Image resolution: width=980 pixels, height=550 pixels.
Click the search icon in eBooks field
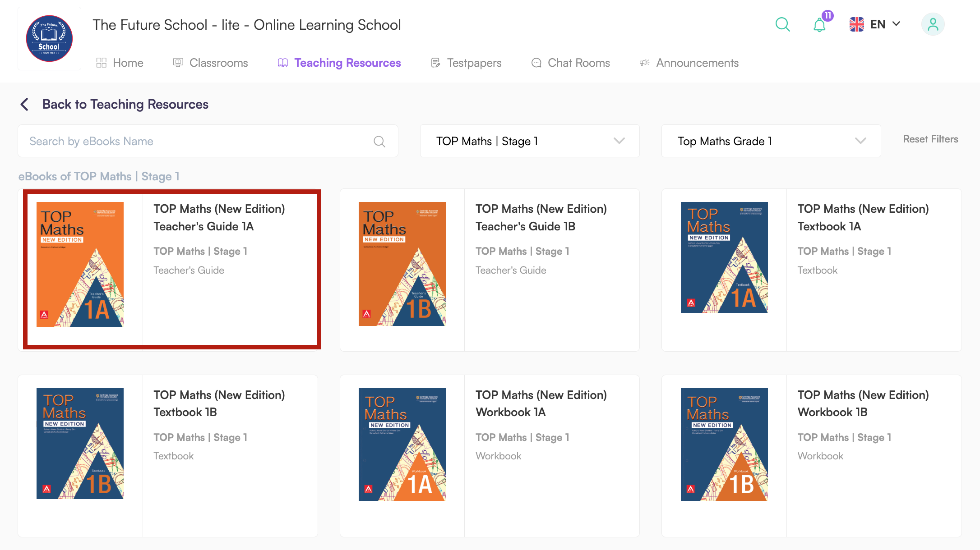pyautogui.click(x=379, y=142)
